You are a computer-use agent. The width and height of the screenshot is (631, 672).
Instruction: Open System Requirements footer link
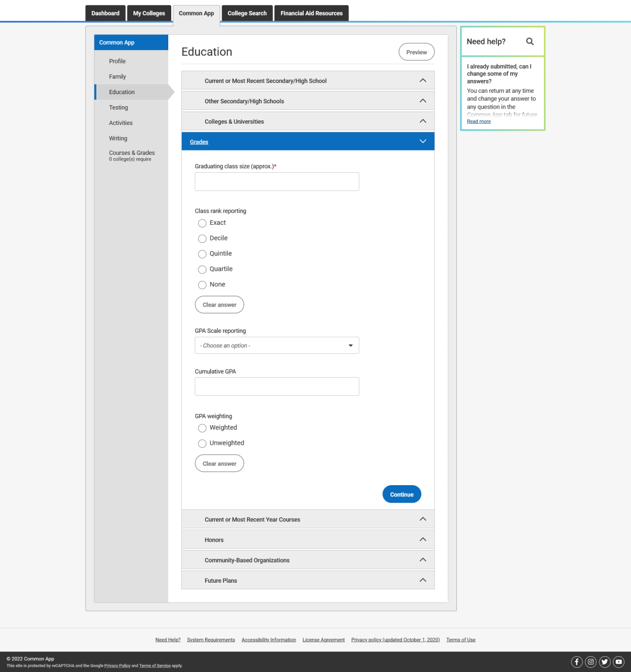click(x=211, y=640)
